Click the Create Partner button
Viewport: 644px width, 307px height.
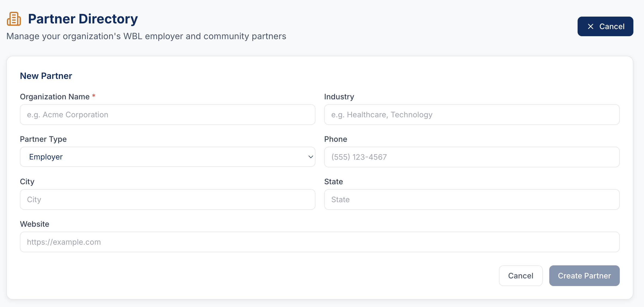[584, 275]
